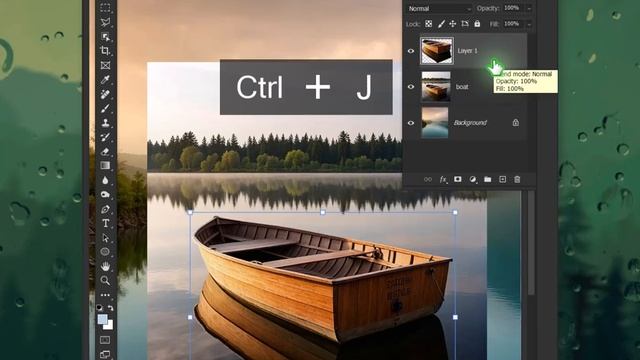The height and width of the screenshot is (360, 640).
Task: Click the Background layer lock icon
Action: click(x=516, y=122)
